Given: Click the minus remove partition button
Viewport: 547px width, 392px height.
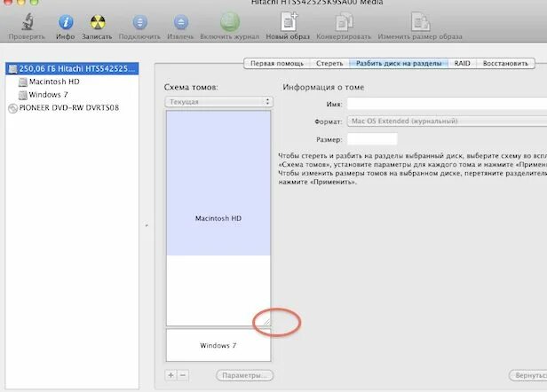Looking at the screenshot, I should click(x=183, y=375).
